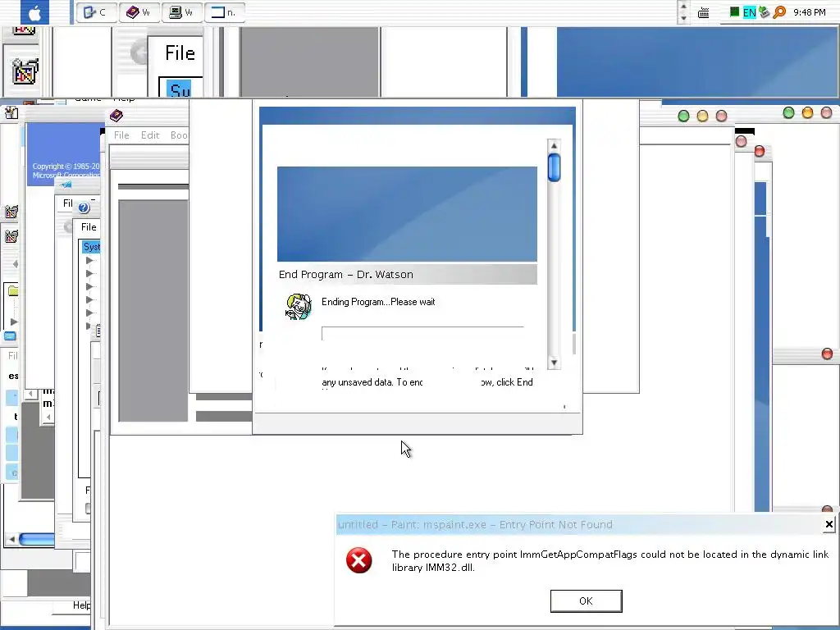The height and width of the screenshot is (630, 840).
Task: Click OK in Entry Point Not Found dialog
Action: [x=586, y=601]
